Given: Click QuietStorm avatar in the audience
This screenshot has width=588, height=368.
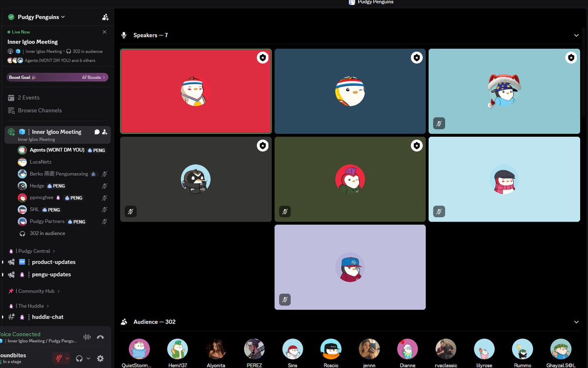Looking at the screenshot, I should tap(139, 349).
